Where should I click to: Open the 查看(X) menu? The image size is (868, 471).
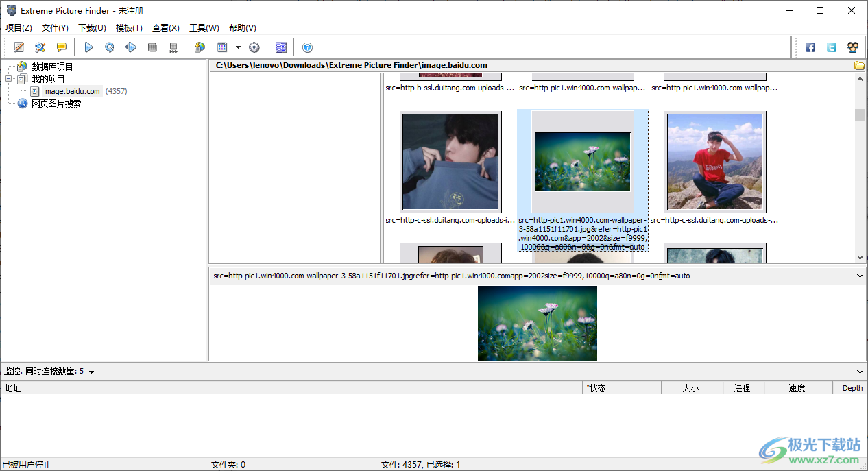click(165, 28)
